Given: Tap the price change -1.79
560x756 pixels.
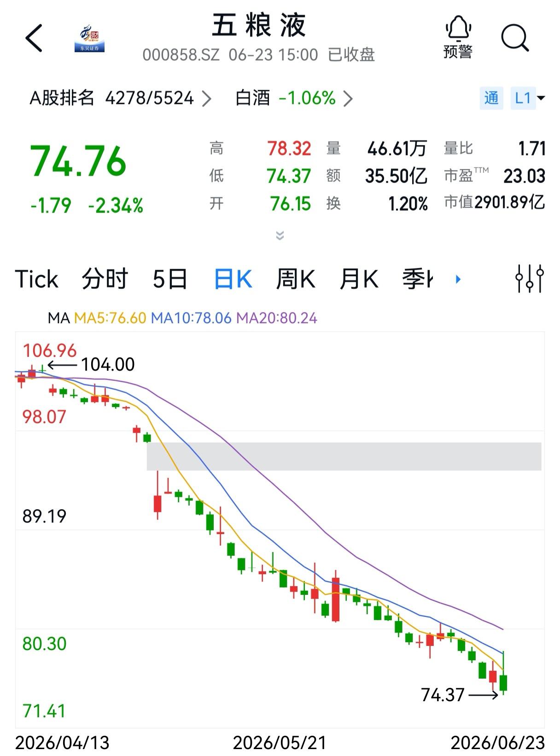Looking at the screenshot, I should (x=51, y=205).
